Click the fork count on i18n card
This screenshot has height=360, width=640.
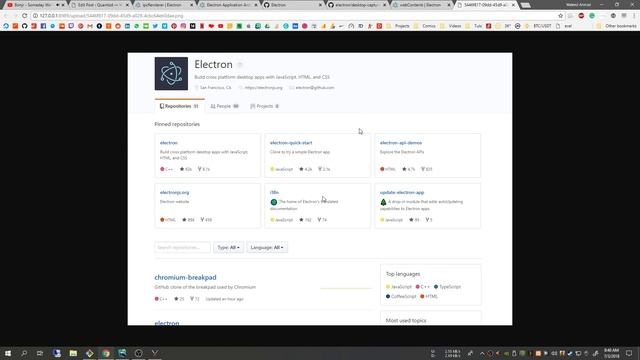322,220
